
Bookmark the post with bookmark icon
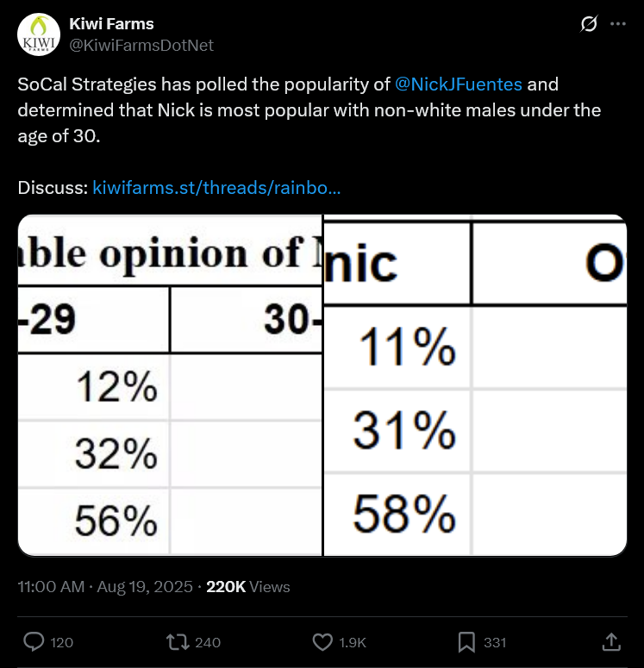pos(466,642)
